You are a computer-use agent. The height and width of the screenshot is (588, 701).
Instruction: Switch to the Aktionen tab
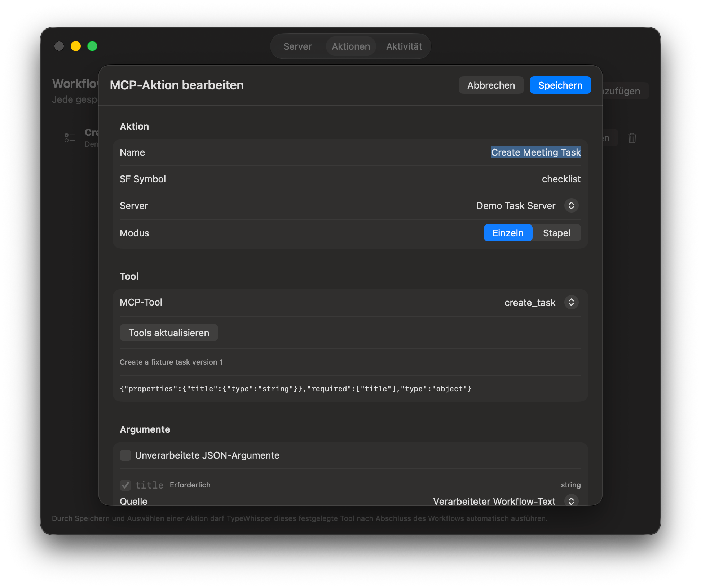point(350,46)
